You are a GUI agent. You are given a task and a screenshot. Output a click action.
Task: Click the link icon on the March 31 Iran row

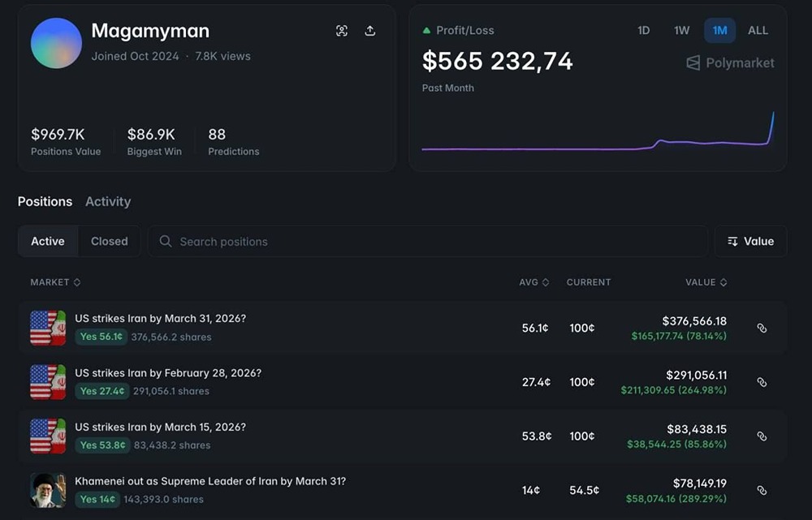(762, 328)
